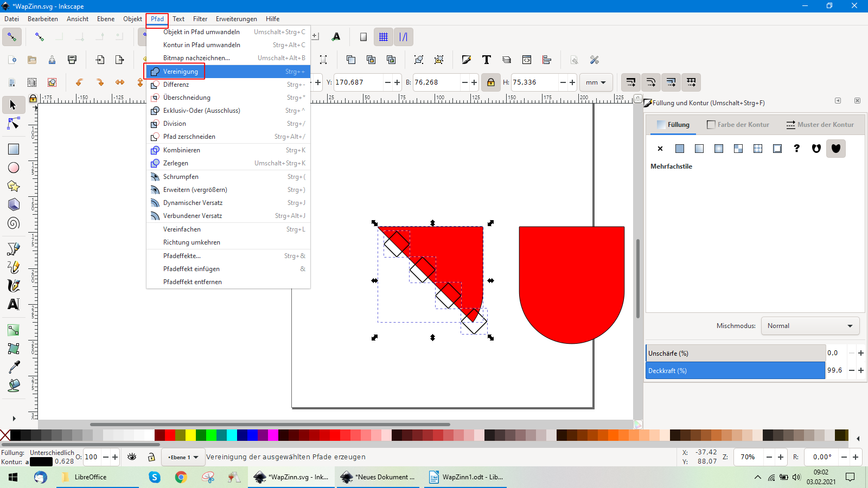Click the No paint X icon
Image resolution: width=868 pixels, height=488 pixels.
click(660, 149)
